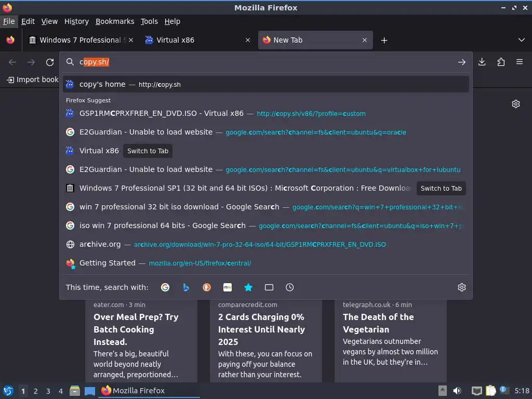This screenshot has height=399, width=532.
Task: Open the Extensions menu icon
Action: tap(501, 62)
